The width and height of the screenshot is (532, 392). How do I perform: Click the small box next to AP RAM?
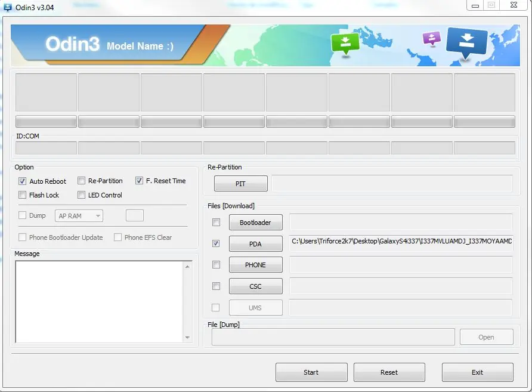point(135,215)
